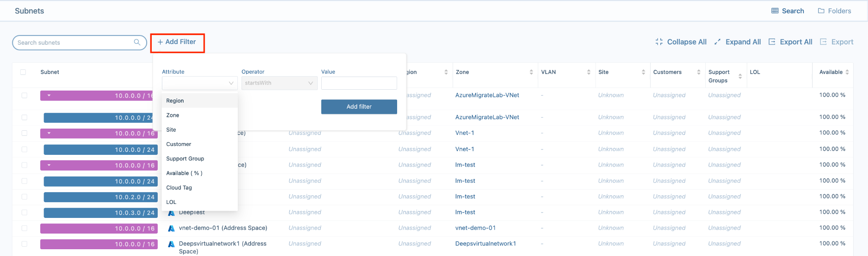Sort by VLAN column arrows
The height and width of the screenshot is (256, 868).
point(588,72)
